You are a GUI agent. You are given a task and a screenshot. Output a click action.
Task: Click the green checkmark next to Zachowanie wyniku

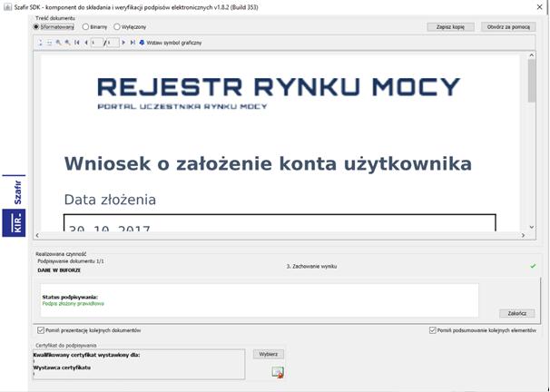pos(533,267)
